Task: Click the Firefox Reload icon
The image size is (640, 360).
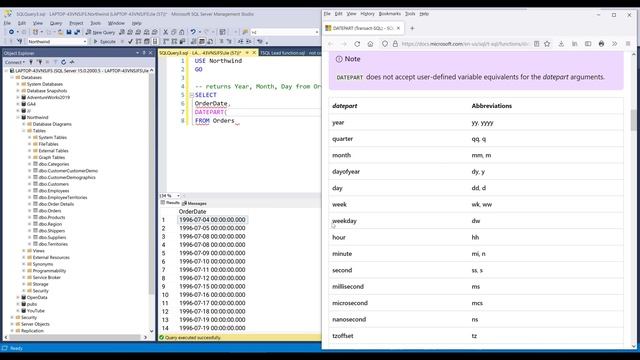Action: [357, 44]
